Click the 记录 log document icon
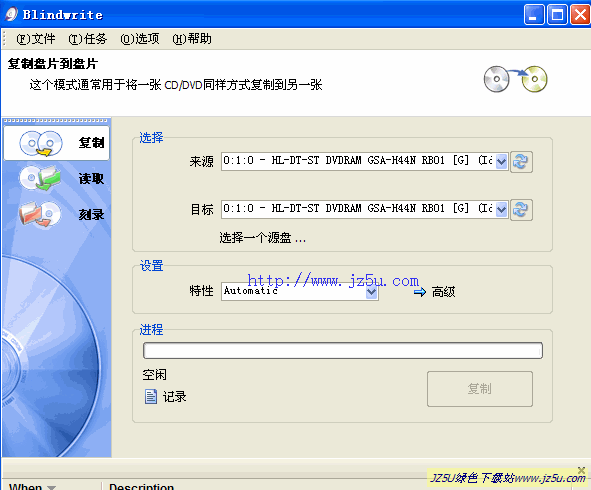The height and width of the screenshot is (490, 591). pos(151,397)
